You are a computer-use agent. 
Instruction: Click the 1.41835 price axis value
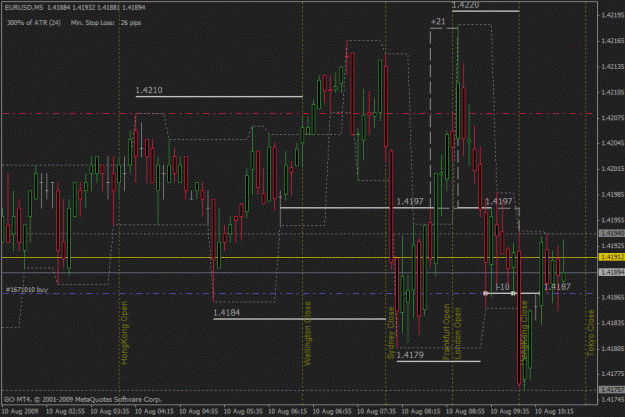click(613, 323)
